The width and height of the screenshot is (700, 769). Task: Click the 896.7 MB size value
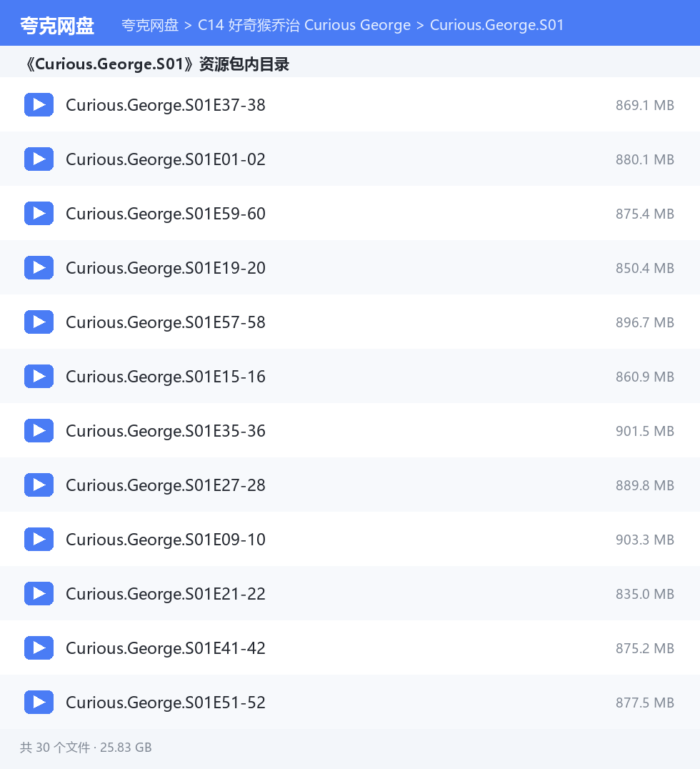[644, 322]
